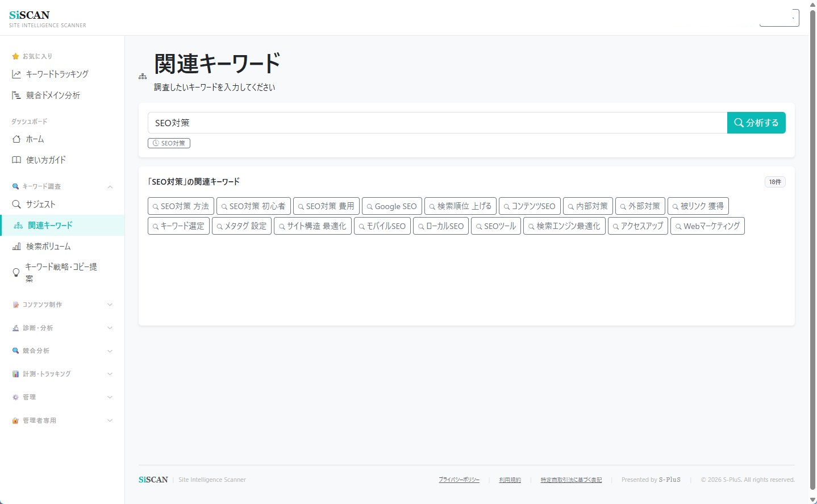Click the サジェスト magnifier icon
Viewport: 817px width, 504px height.
point(16,205)
